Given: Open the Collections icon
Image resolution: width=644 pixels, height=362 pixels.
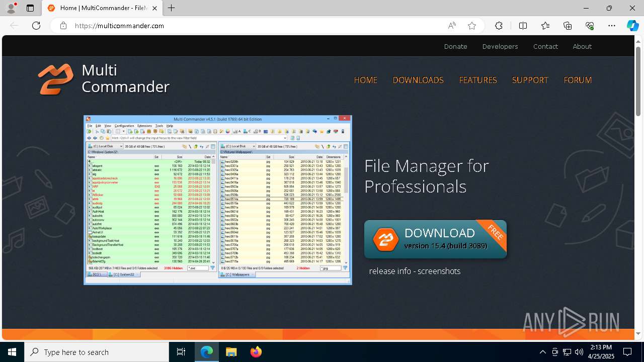Looking at the screenshot, I should click(x=568, y=26).
